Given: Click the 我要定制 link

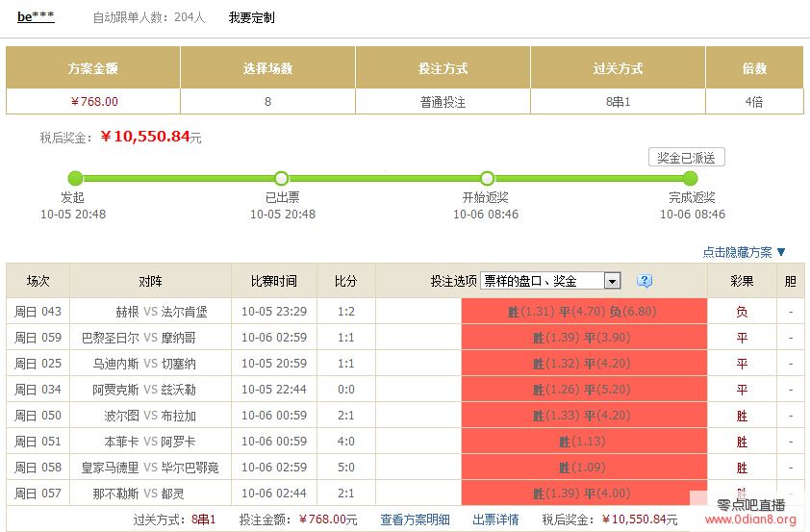Looking at the screenshot, I should coord(251,17).
